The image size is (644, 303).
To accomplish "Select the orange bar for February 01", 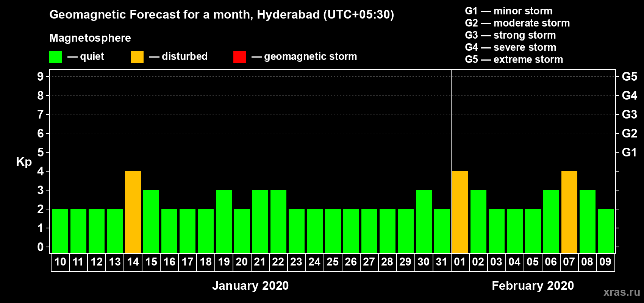I will [x=460, y=212].
